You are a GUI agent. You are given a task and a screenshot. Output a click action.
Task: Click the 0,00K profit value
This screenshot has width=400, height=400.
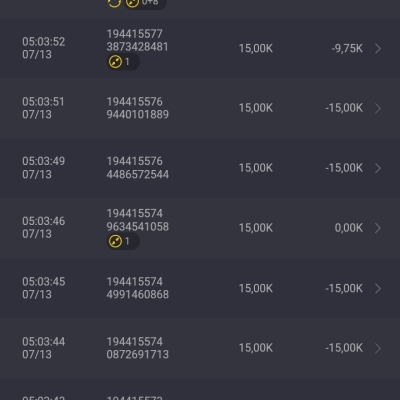[349, 228]
